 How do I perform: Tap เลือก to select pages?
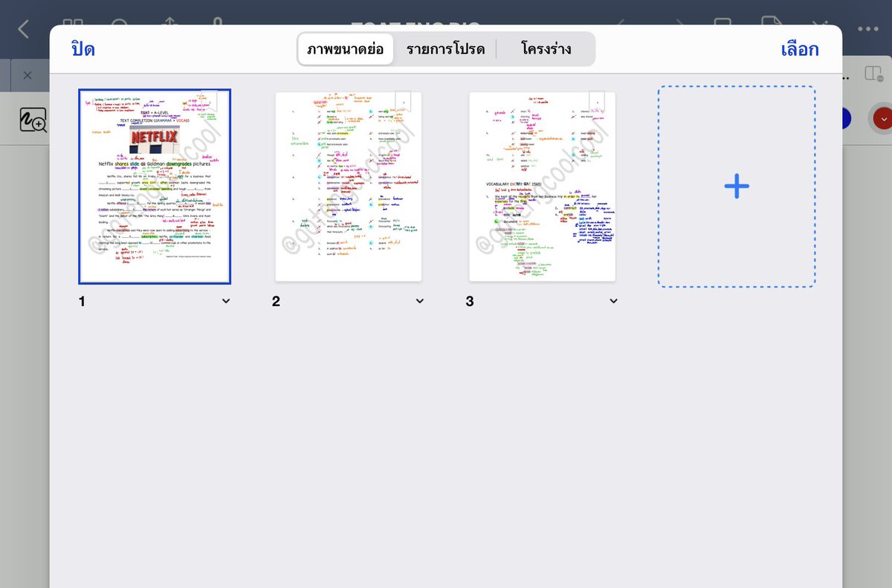coord(800,50)
